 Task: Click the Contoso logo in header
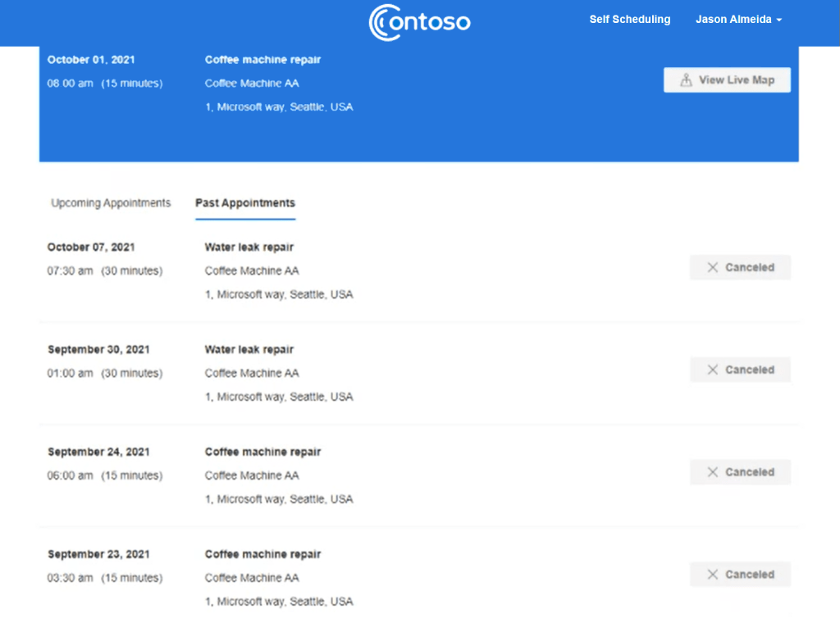(x=419, y=22)
